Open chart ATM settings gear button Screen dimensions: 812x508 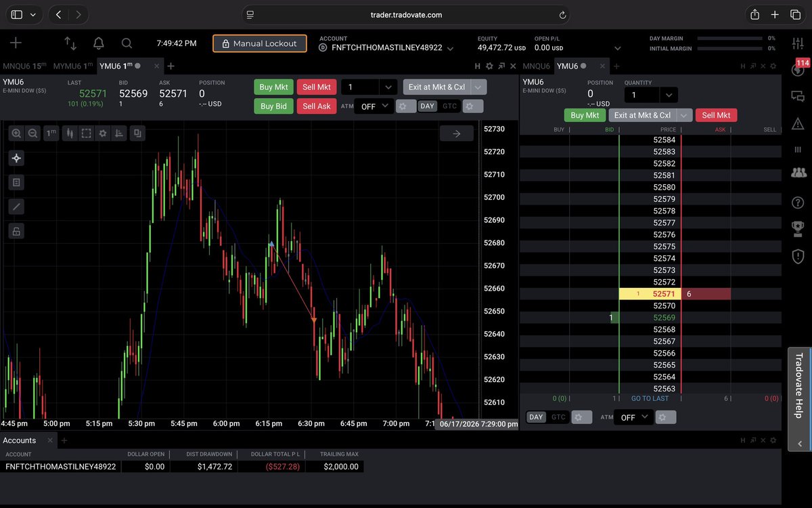click(406, 106)
